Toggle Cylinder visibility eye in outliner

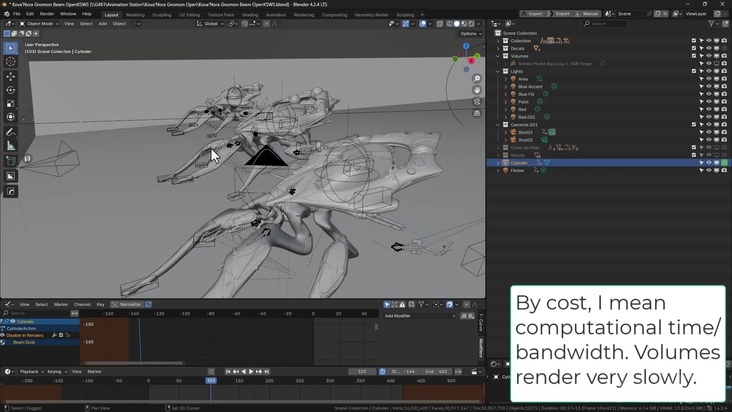(709, 163)
